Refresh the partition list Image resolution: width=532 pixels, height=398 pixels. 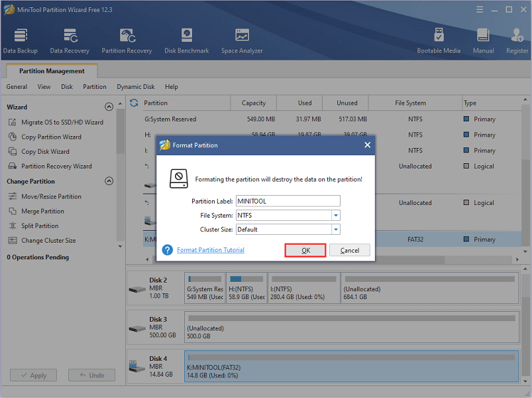coord(134,103)
